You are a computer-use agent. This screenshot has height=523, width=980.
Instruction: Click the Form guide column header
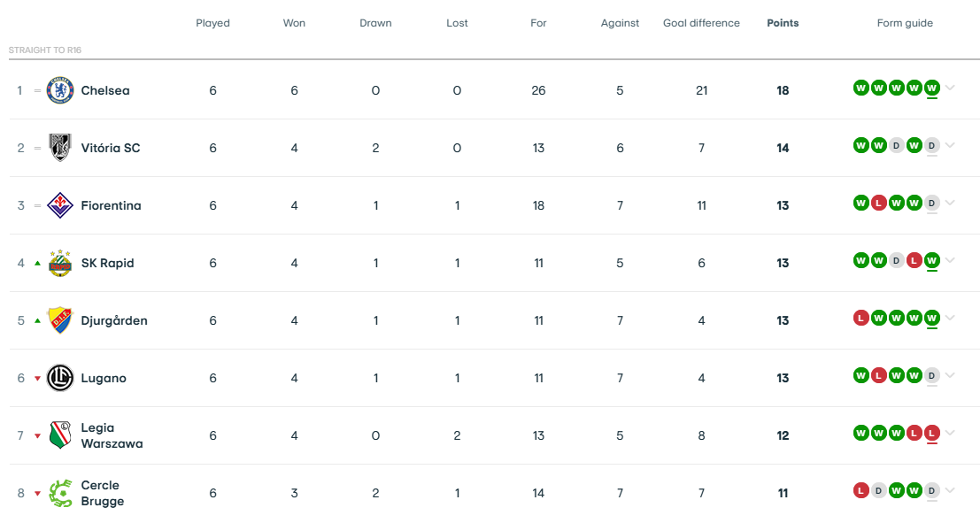[905, 23]
